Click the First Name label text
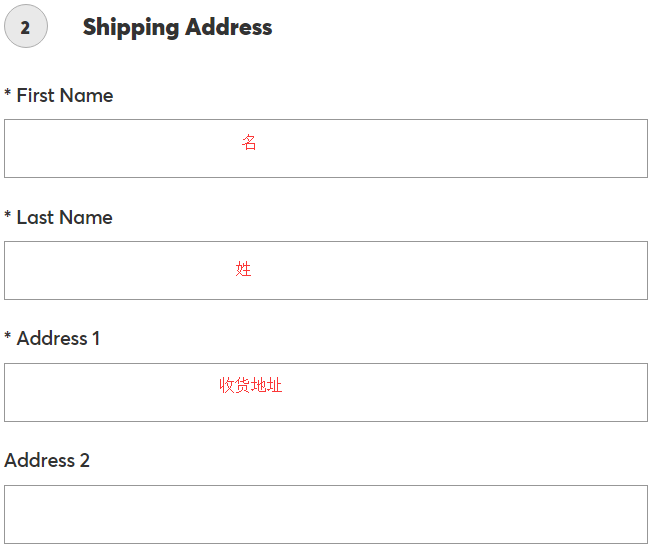 65,96
